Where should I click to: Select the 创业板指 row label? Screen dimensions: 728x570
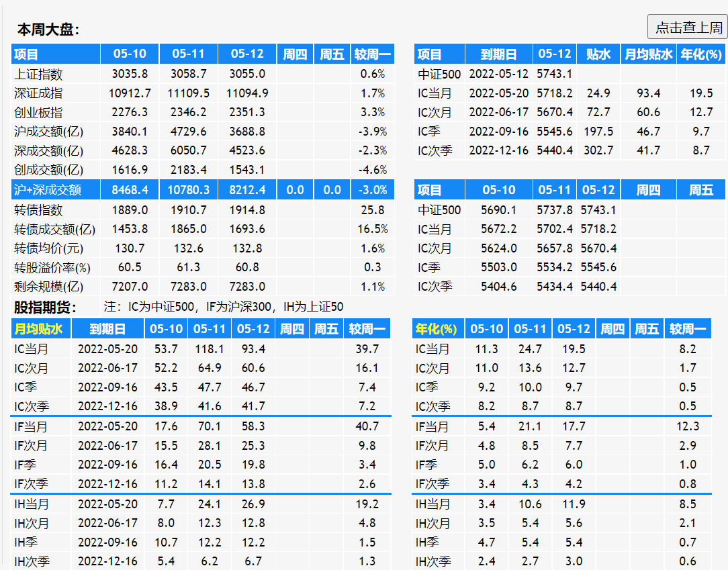pos(38,112)
